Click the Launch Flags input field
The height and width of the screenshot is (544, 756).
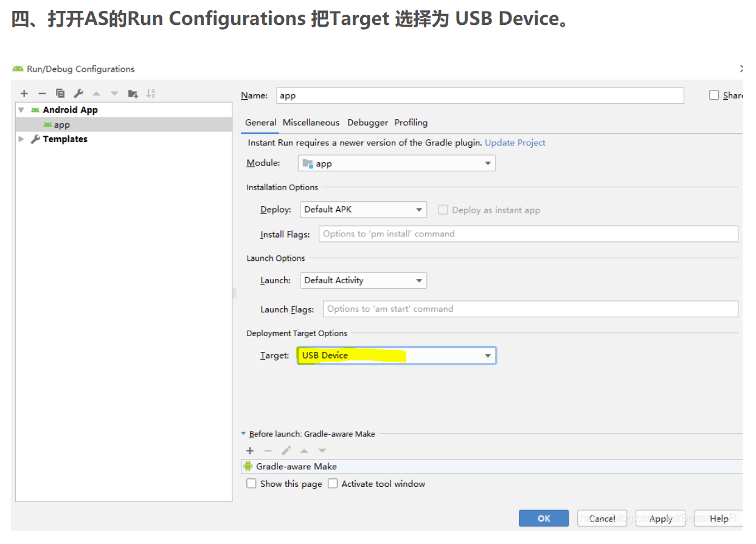click(530, 309)
